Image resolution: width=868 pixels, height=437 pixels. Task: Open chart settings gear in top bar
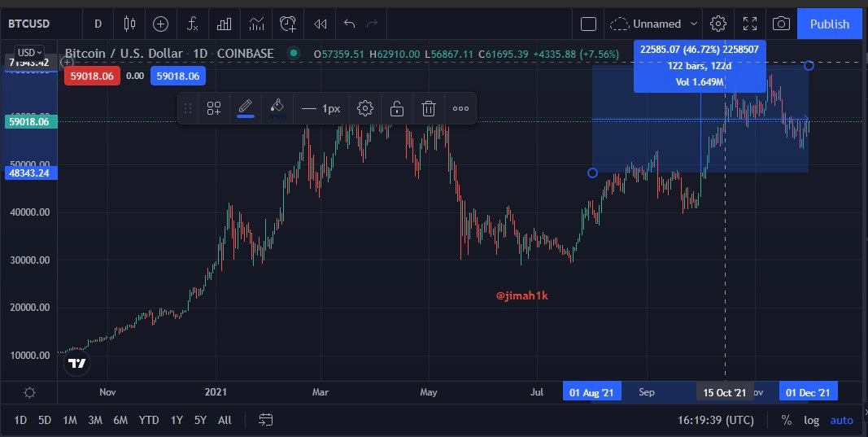(x=718, y=24)
